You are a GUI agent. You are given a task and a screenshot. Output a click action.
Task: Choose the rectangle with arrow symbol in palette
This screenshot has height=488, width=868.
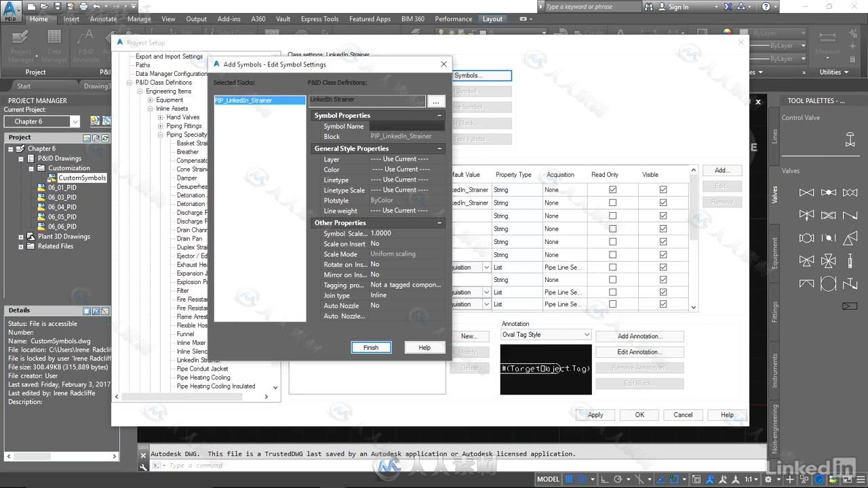click(850, 306)
